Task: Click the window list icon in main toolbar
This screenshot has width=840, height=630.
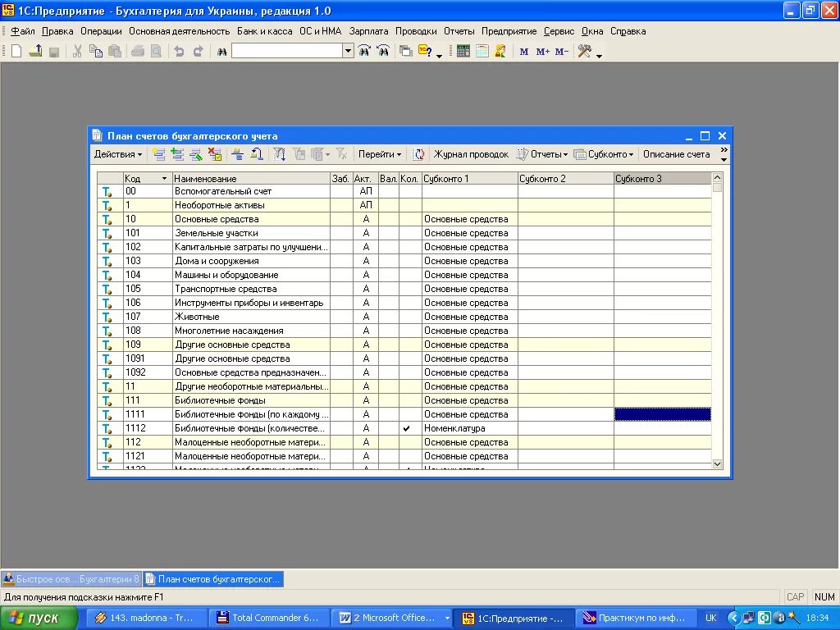Action: pyautogui.click(x=406, y=52)
